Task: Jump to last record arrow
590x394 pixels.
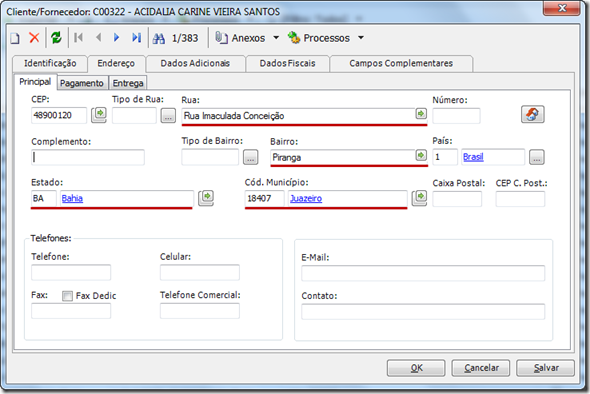Action: (x=137, y=37)
